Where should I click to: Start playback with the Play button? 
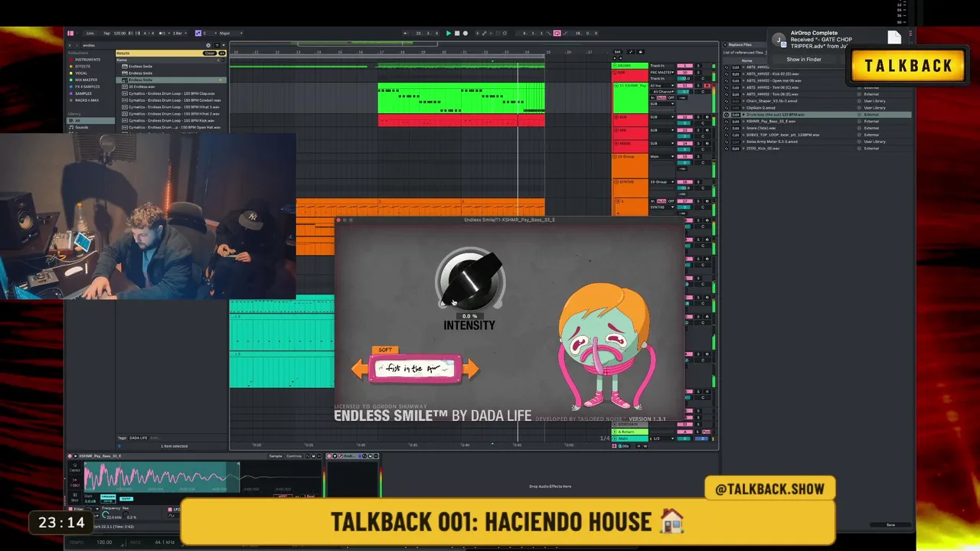point(449,33)
